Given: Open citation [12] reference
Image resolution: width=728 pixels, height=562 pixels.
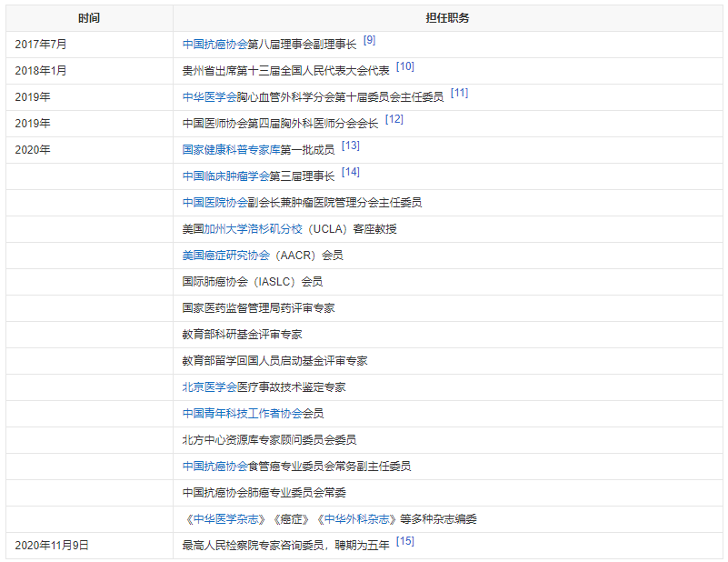Looking at the screenshot, I should tap(394, 119).
